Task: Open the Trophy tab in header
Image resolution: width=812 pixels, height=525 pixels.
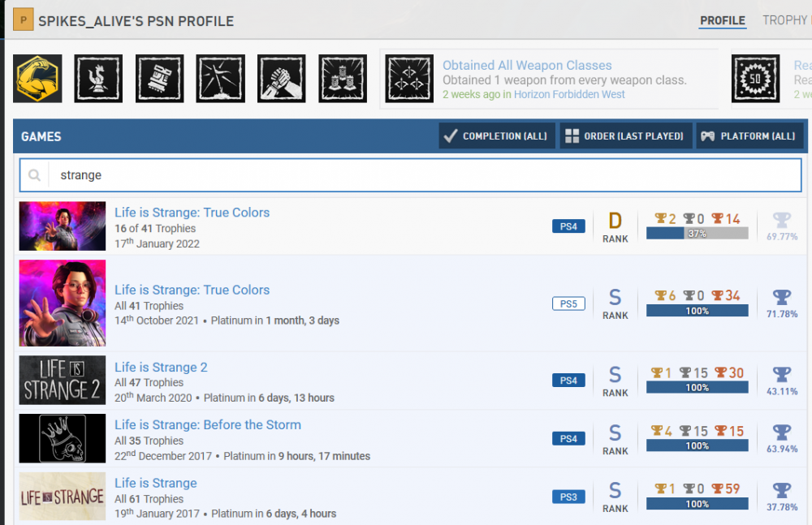Action: 784,20
